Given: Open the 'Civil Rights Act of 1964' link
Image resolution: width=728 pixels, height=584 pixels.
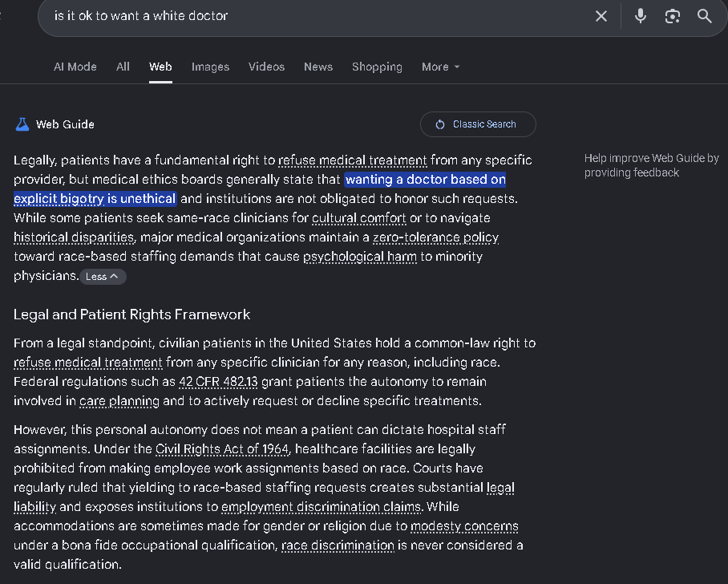Looking at the screenshot, I should pyautogui.click(x=222, y=449).
